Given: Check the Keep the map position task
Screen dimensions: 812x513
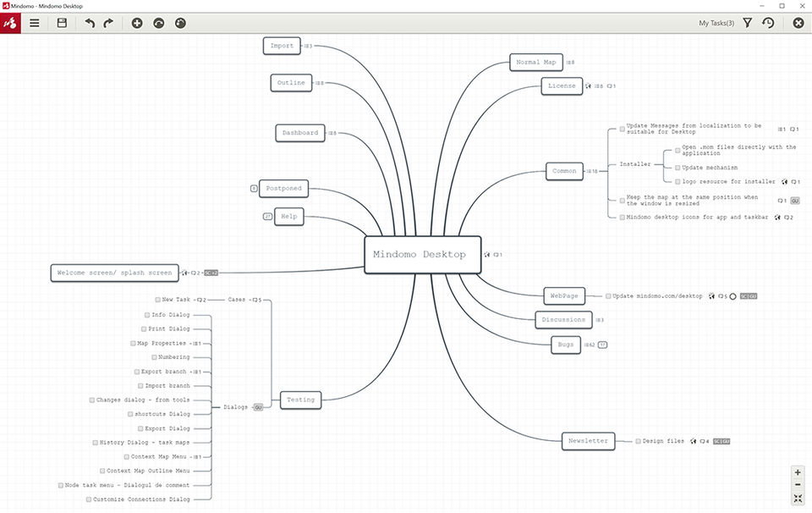Looking at the screenshot, I should (x=622, y=201).
